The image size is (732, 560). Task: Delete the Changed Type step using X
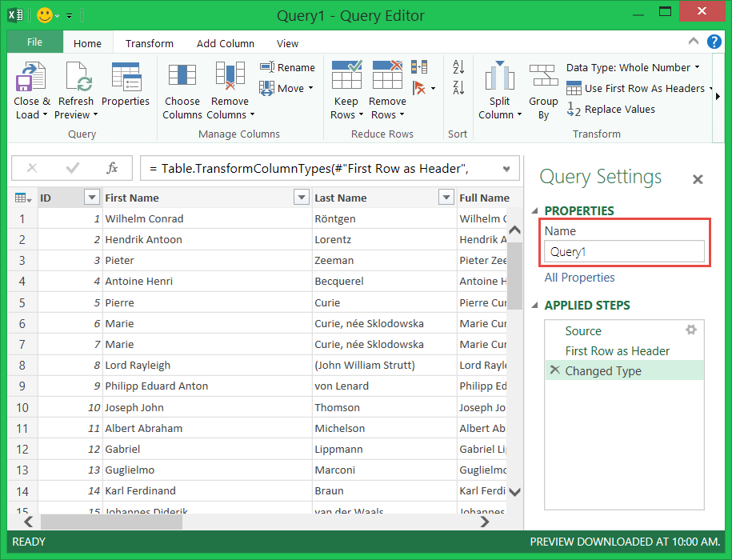555,370
